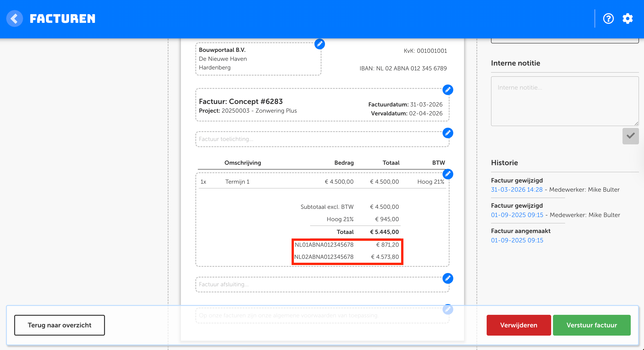Click the Factuur afsluiting placeholder field
This screenshot has height=350, width=644.
click(x=322, y=285)
